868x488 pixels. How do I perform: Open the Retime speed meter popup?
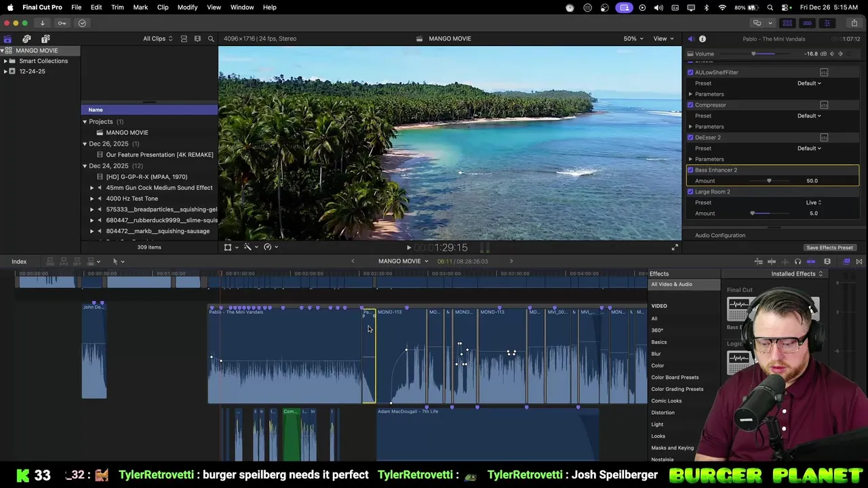[269, 247]
